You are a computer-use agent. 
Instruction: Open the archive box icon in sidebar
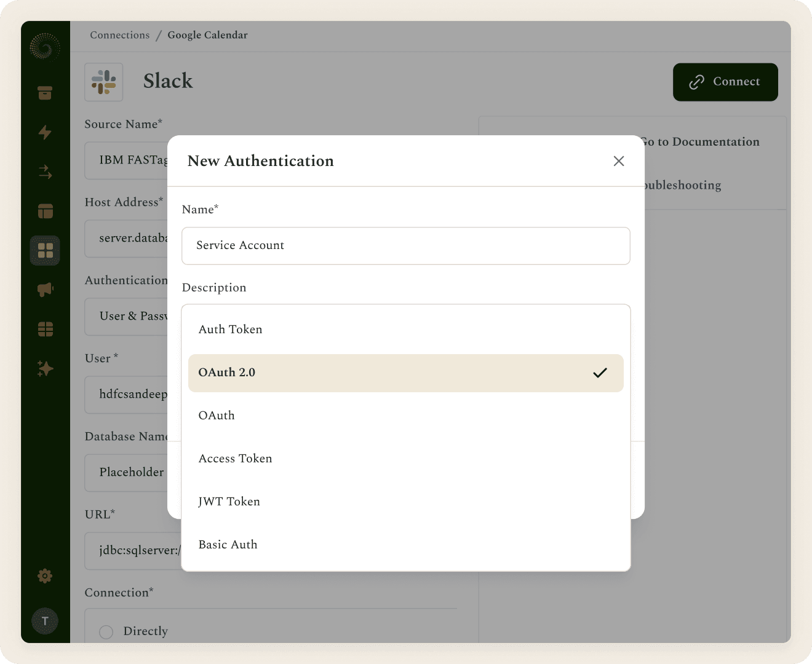point(45,93)
